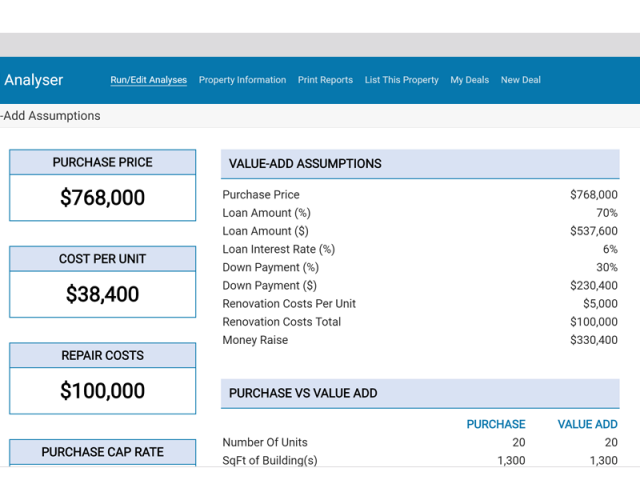Viewport: 640px width, 480px height.
Task: Open the Run/Edit Analyses tab
Action: [x=148, y=80]
